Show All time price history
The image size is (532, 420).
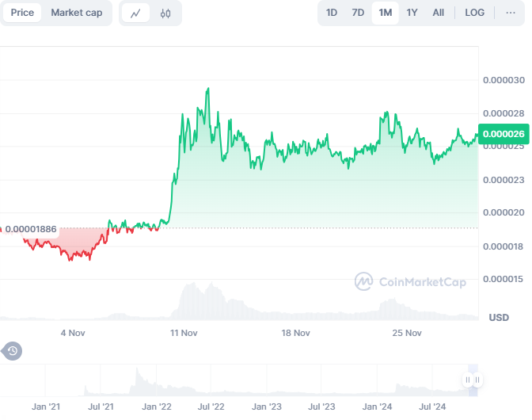(x=438, y=13)
